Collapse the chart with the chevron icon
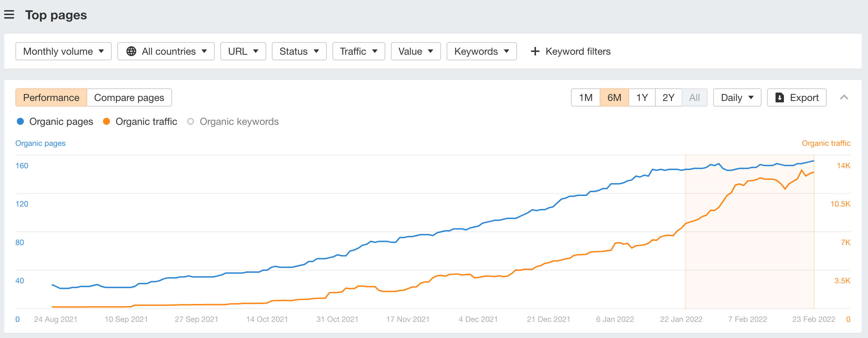The image size is (868, 338). (x=844, y=97)
